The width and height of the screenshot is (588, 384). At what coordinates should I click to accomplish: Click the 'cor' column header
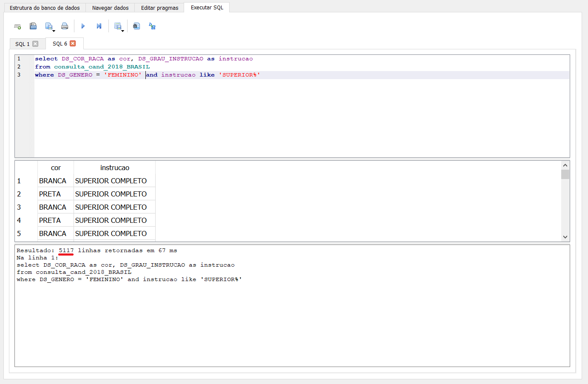point(56,168)
